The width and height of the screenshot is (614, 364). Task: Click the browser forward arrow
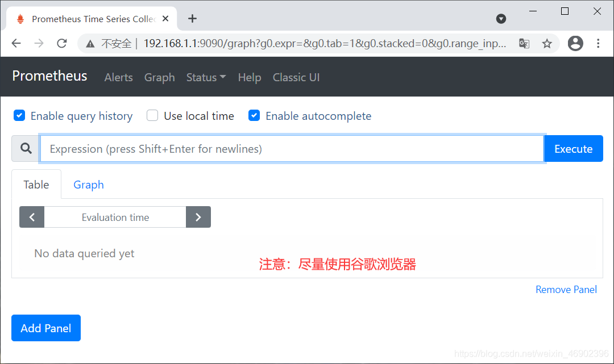point(39,43)
